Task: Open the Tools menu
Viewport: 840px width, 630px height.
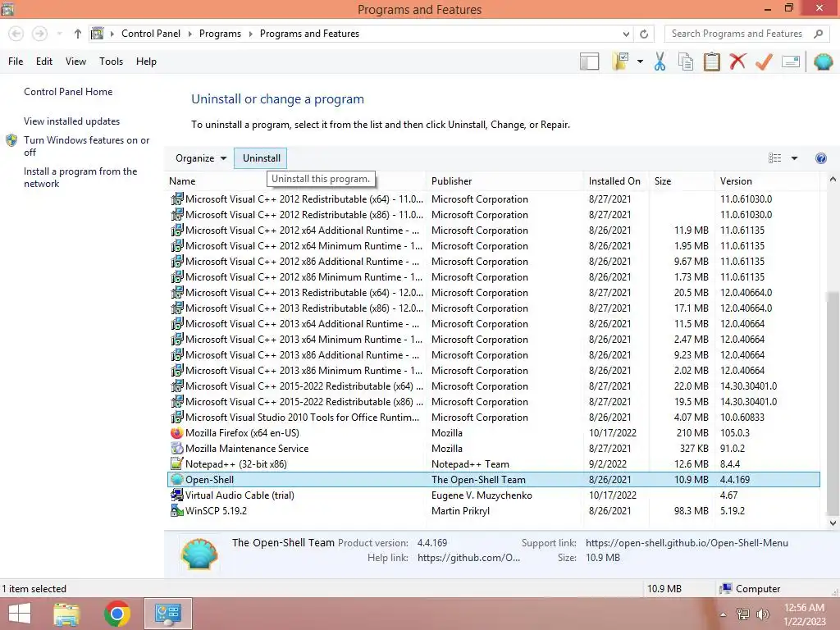Action: tap(111, 62)
